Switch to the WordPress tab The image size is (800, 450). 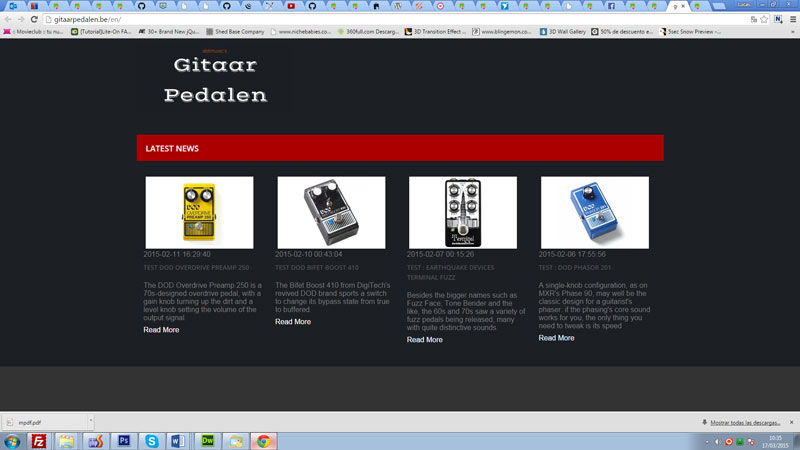tap(397, 6)
